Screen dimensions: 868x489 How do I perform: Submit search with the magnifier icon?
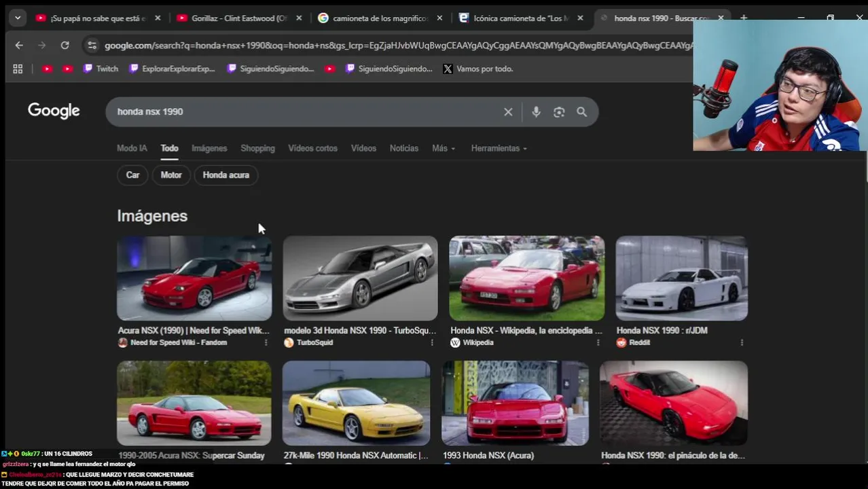pos(582,112)
